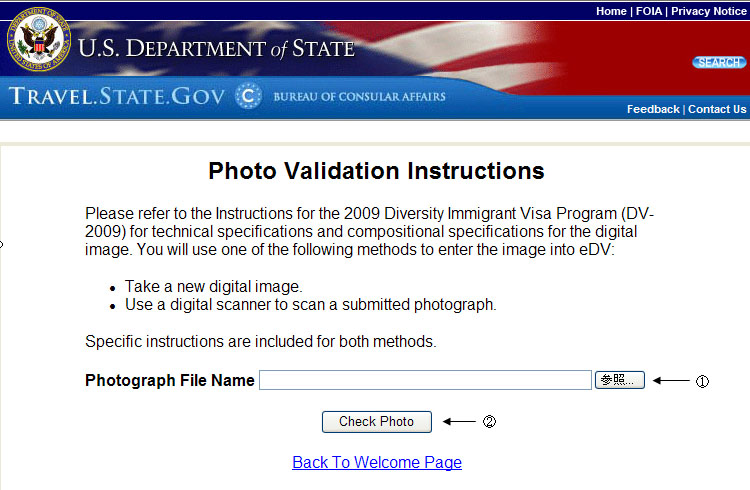Click the Photo Validation Instructions heading
The width and height of the screenshot is (750, 490).
(376, 171)
